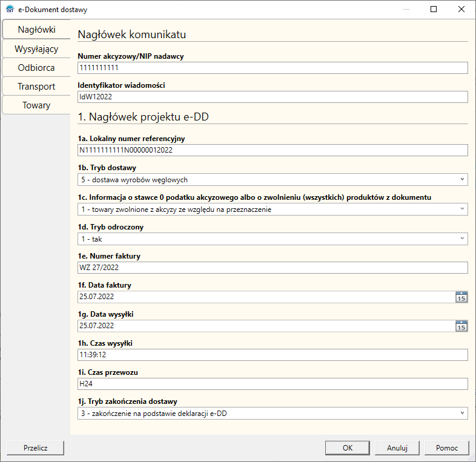Image resolution: width=476 pixels, height=462 pixels.
Task: Open help with the Pomoc button
Action: point(447,448)
